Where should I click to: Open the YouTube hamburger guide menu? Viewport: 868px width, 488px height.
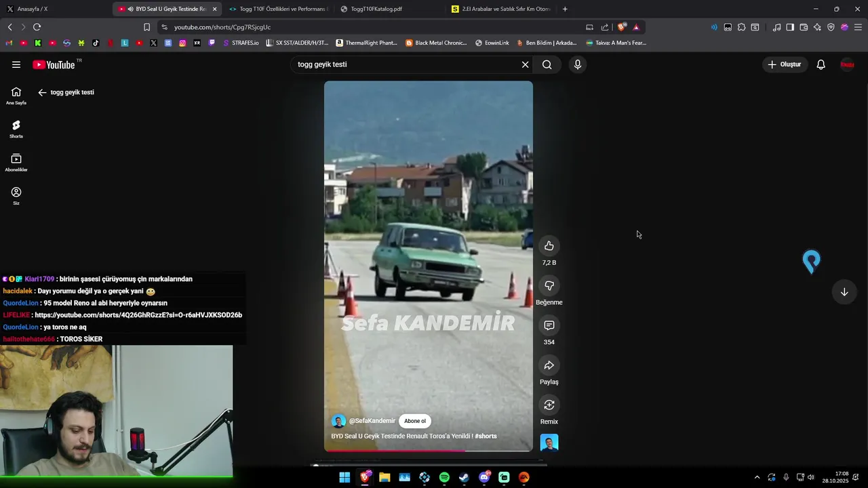[x=16, y=64]
